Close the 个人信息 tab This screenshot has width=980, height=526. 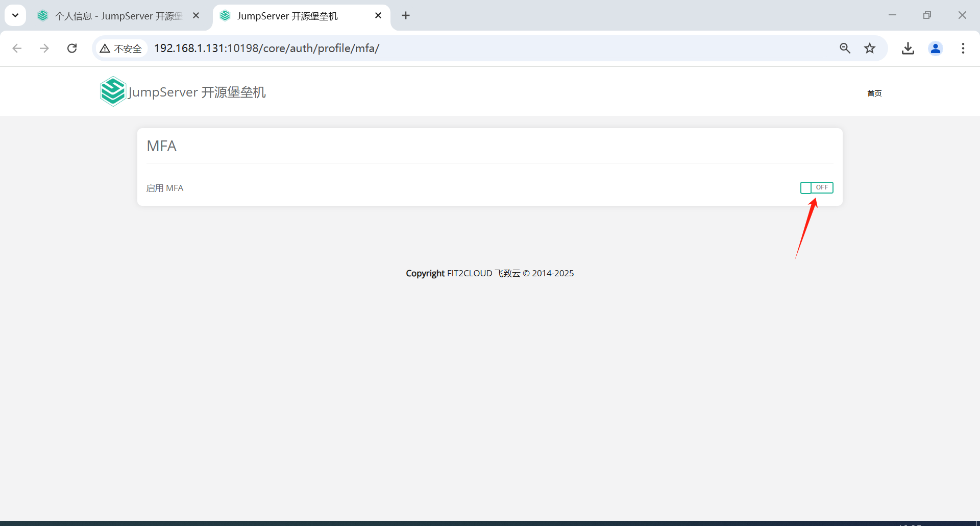click(196, 16)
